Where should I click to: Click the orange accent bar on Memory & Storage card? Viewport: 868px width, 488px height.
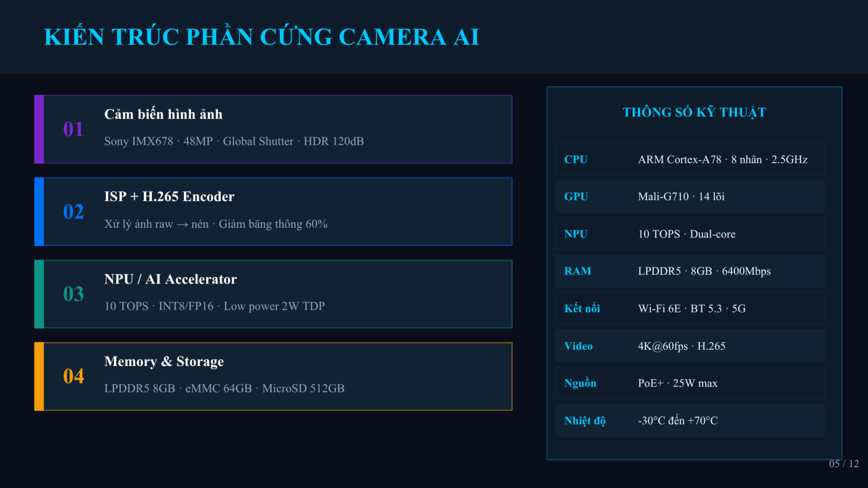click(39, 376)
